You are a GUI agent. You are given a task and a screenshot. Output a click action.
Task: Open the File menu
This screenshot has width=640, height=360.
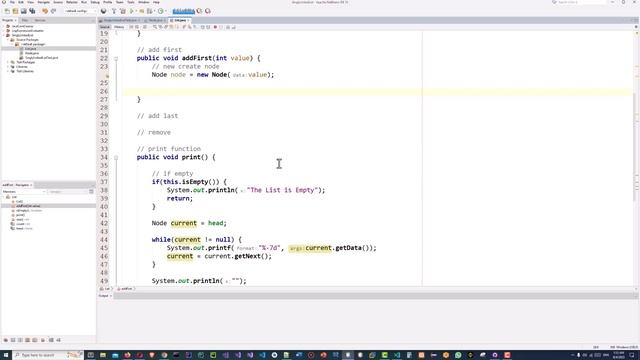[12, 2]
